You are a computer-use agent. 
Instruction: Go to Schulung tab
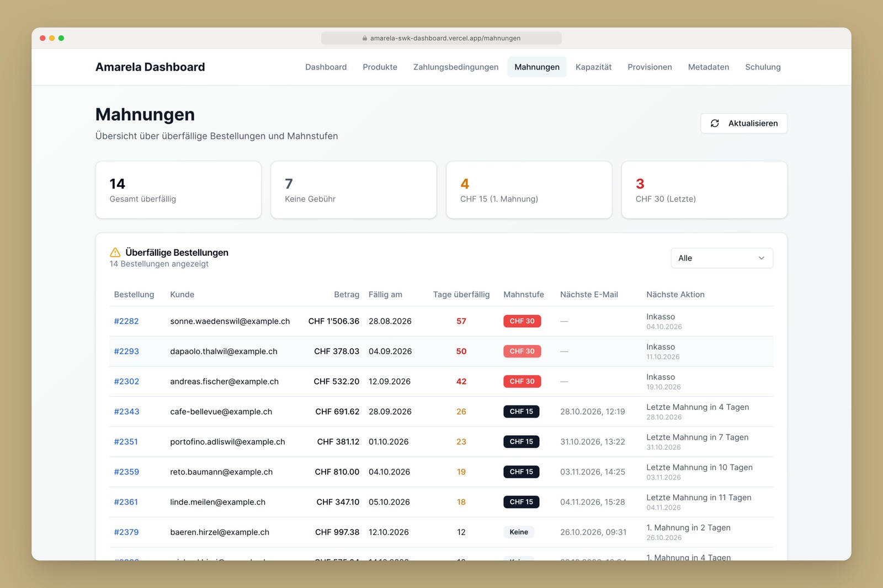click(763, 67)
